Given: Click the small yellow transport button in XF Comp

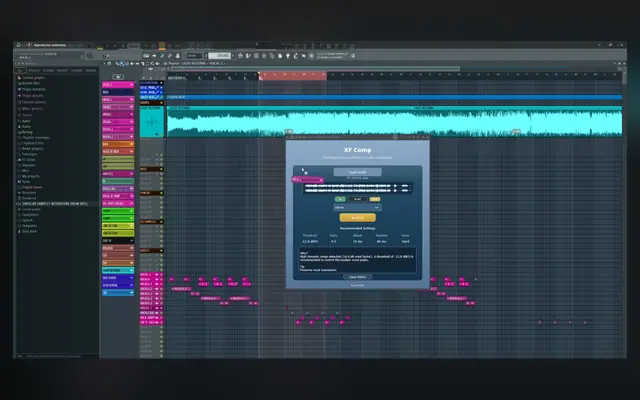Looking at the screenshot, I should pyautogui.click(x=375, y=199).
